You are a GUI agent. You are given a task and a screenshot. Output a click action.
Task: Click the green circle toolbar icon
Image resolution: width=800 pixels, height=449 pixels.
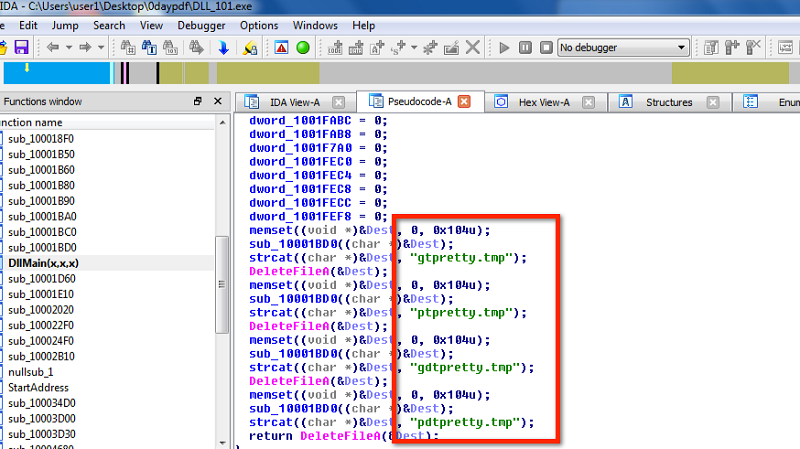pos(303,47)
